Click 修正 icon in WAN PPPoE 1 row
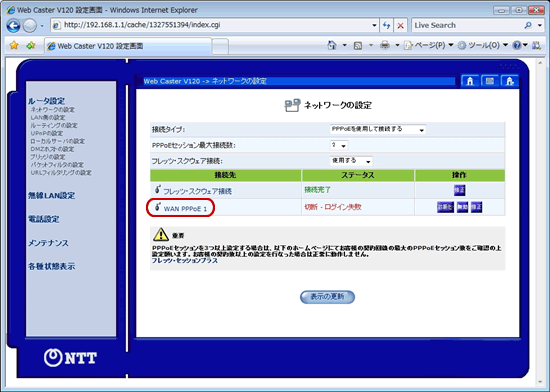Viewport: 550px width, 392px height. click(476, 207)
